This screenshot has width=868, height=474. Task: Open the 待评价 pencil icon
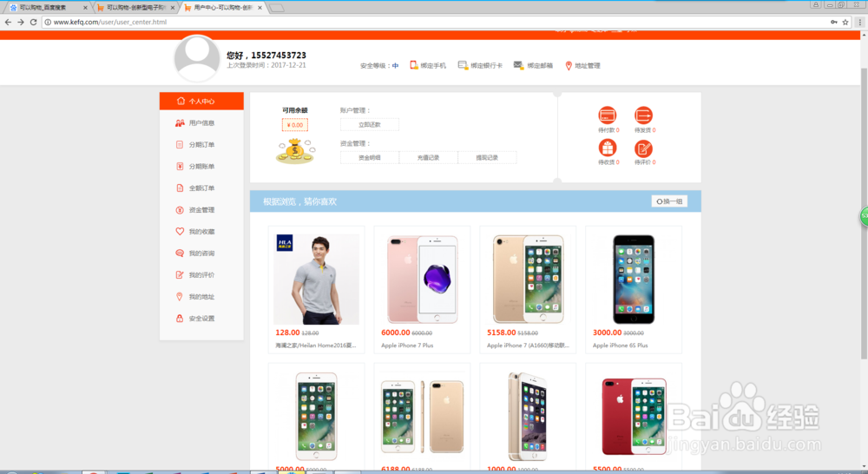(643, 148)
